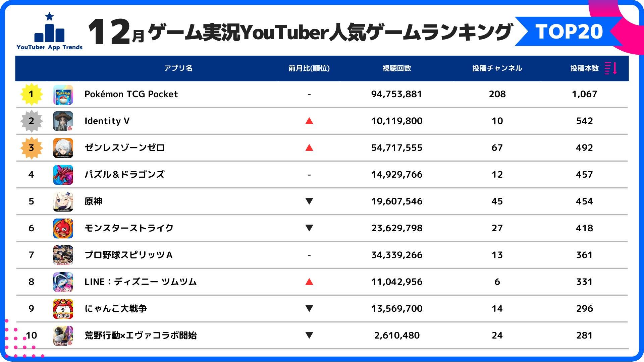Toggle the 投稿本数 descending sort icon
644x362 pixels.
pyautogui.click(x=611, y=68)
